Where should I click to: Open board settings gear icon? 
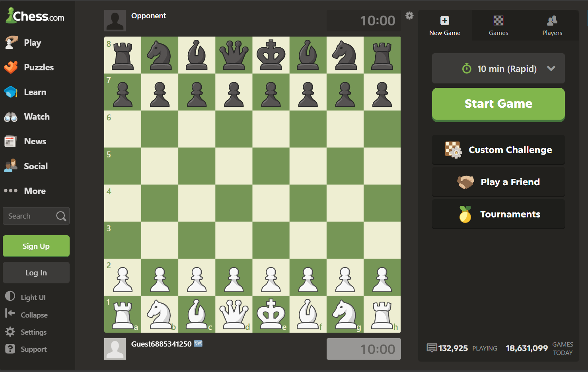pos(409,15)
